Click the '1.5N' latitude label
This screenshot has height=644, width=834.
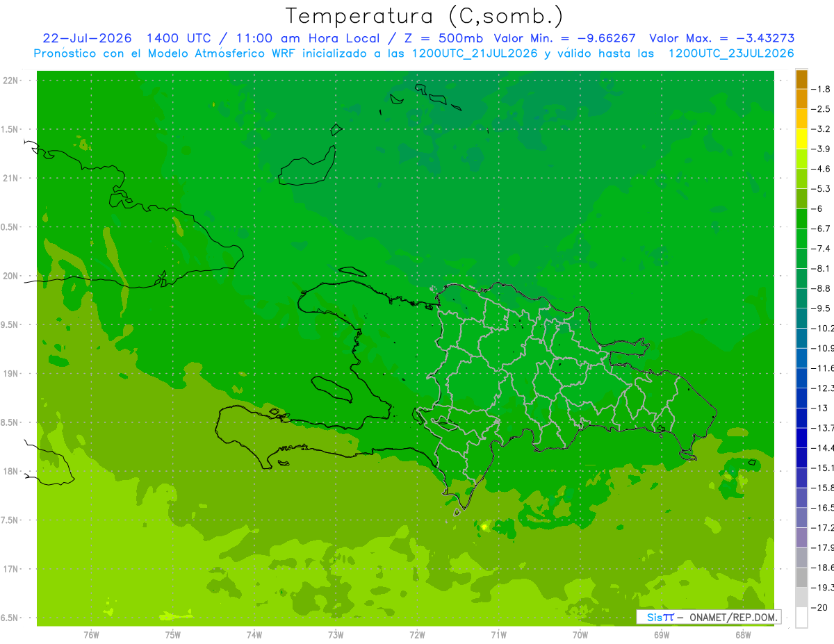10,129
